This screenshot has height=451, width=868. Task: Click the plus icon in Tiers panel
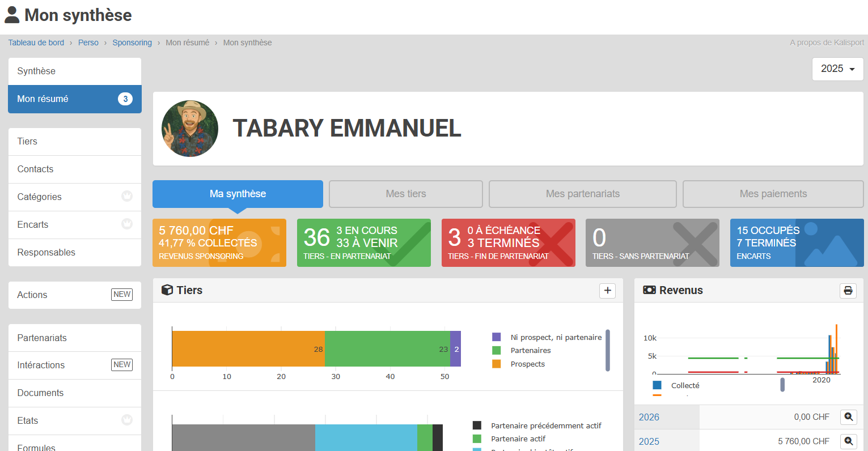(607, 290)
